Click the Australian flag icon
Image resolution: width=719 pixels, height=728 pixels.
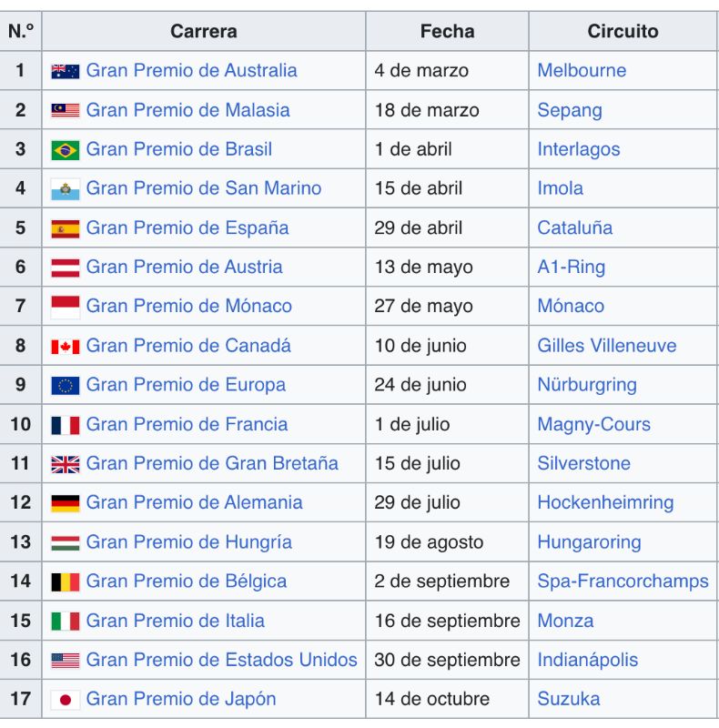click(x=65, y=72)
